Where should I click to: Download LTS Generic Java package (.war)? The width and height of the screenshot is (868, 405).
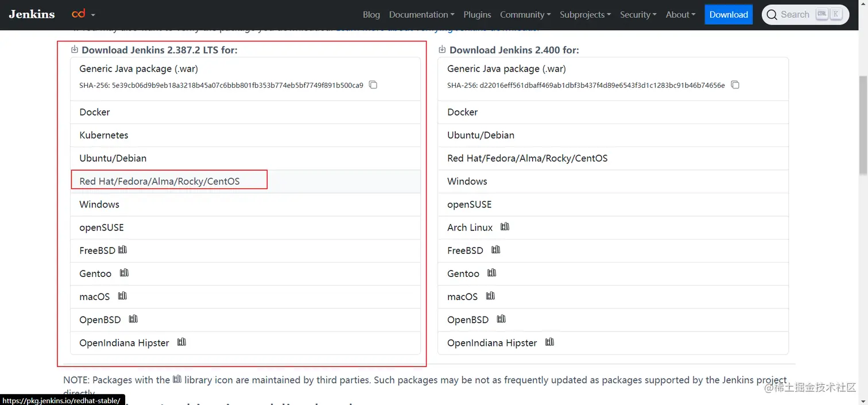138,68
